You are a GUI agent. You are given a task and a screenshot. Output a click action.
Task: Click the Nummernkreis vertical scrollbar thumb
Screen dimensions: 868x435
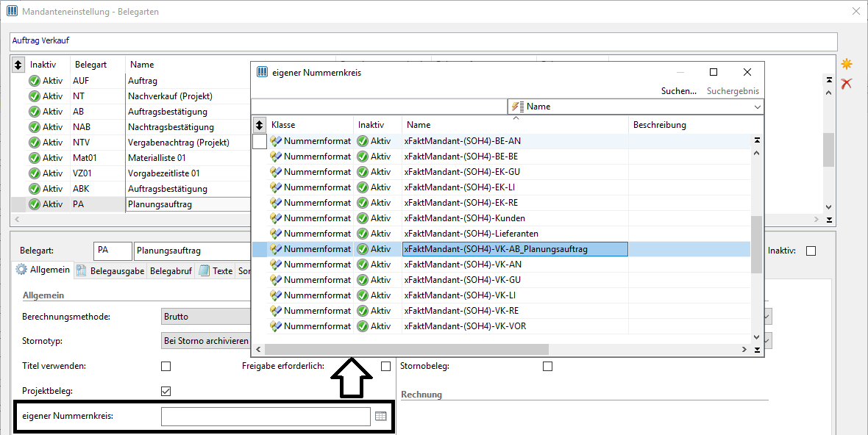(757, 244)
